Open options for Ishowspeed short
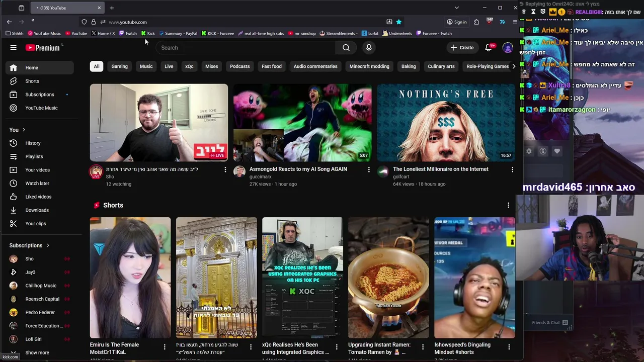This screenshot has width=644, height=362. [509, 347]
